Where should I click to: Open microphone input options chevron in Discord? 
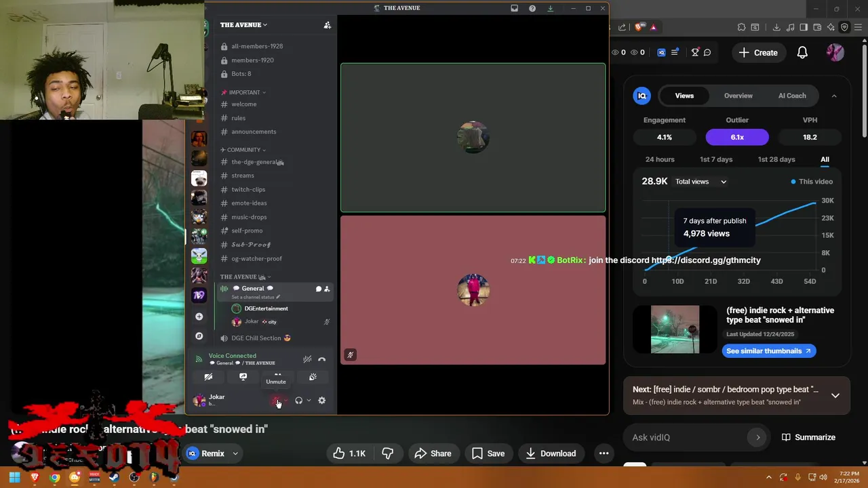[286, 401]
